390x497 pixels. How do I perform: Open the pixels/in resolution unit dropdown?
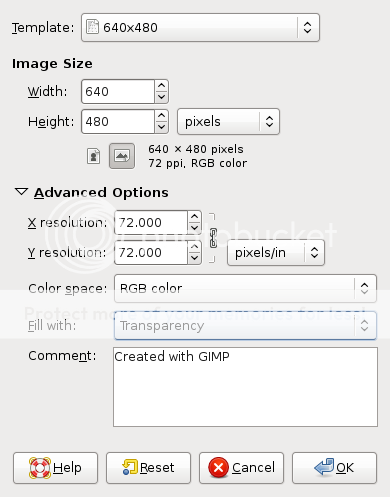click(276, 253)
